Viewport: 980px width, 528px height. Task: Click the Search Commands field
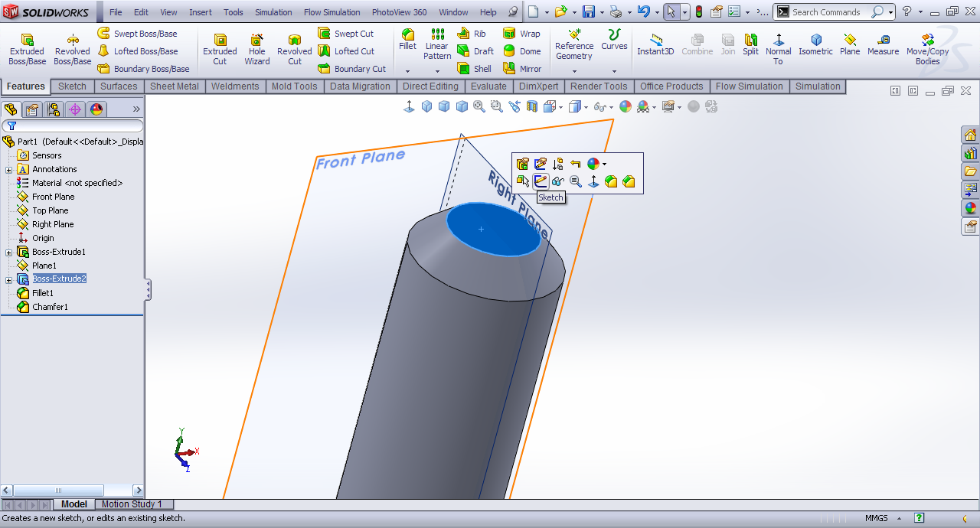pos(830,12)
